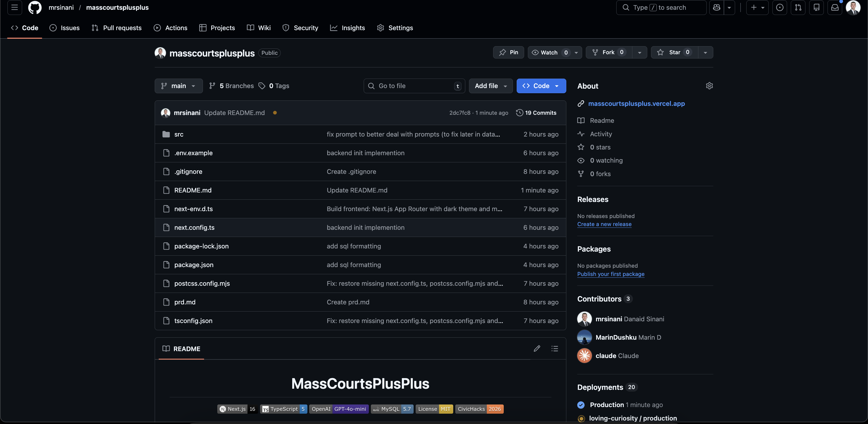The height and width of the screenshot is (424, 868).
Task: Pin the masscourtsplusplus repository
Action: [x=508, y=52]
